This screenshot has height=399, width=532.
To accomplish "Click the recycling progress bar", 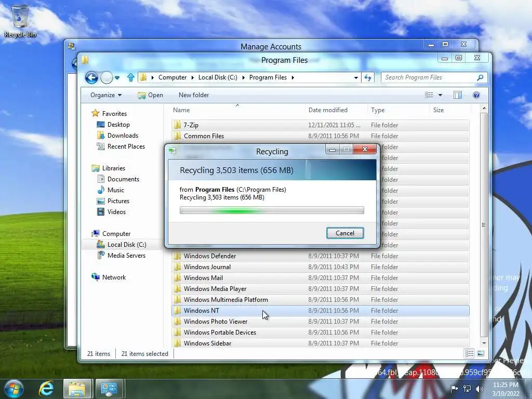I will click(272, 210).
